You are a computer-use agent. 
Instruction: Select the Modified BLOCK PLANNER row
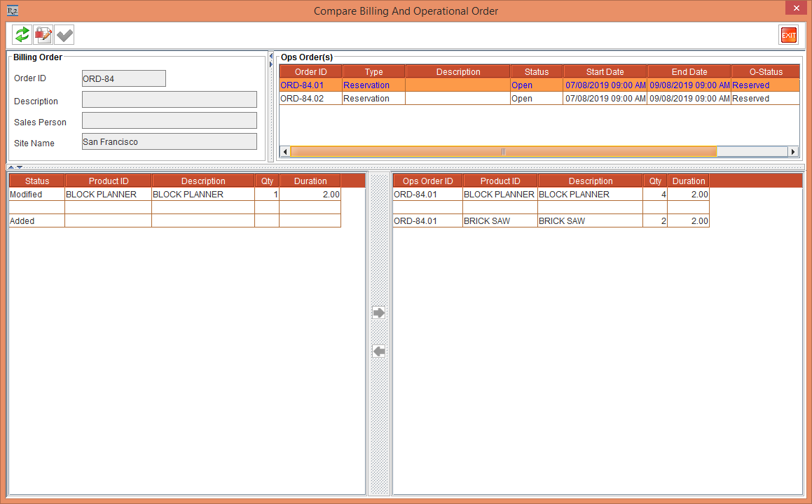(108, 194)
